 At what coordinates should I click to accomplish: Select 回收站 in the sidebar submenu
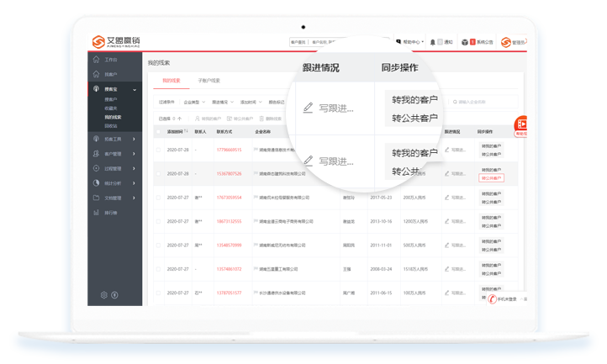pos(112,125)
